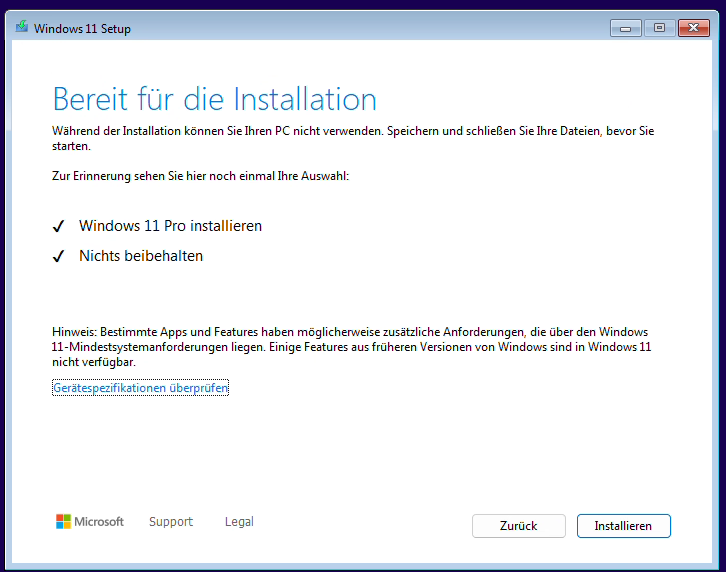Select the text 'Nichts beibehalten'
Image resolution: width=726 pixels, height=572 pixels.
coord(141,256)
